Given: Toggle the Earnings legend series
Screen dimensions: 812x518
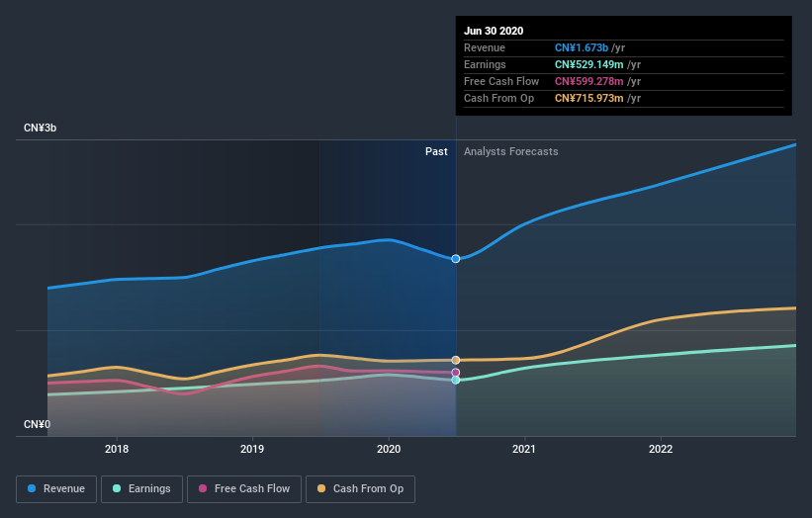Looking at the screenshot, I should (141, 489).
